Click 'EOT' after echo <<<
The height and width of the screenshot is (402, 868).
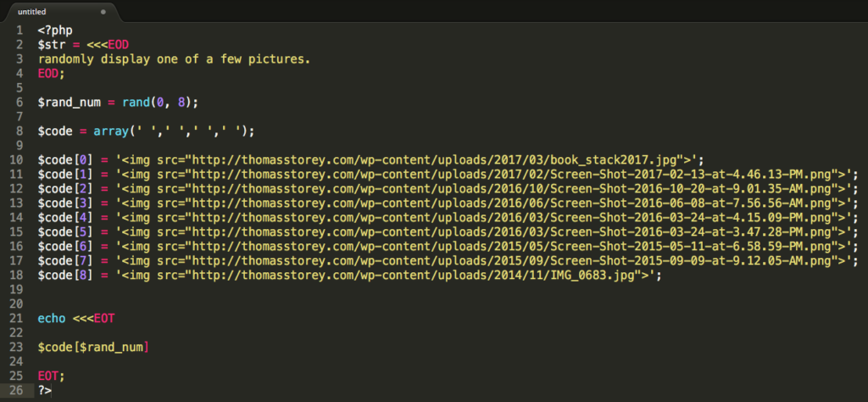point(104,318)
